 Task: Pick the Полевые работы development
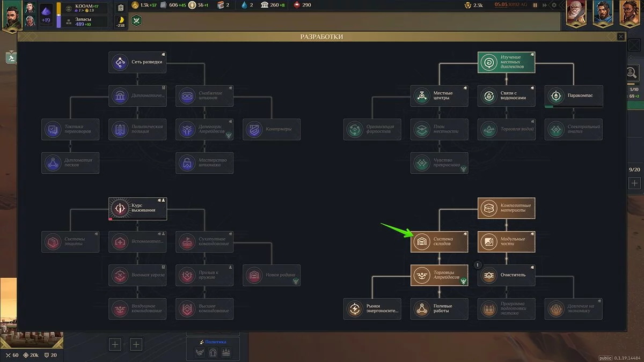pyautogui.click(x=439, y=309)
